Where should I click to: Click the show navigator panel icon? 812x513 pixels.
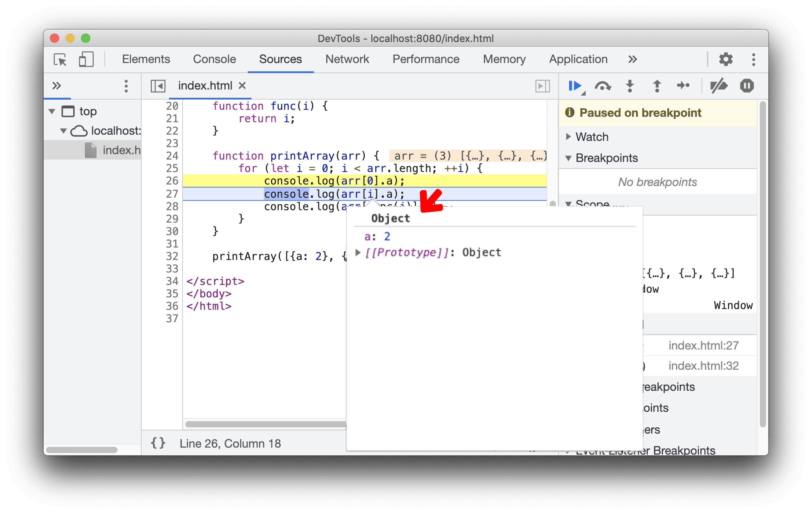pyautogui.click(x=156, y=85)
